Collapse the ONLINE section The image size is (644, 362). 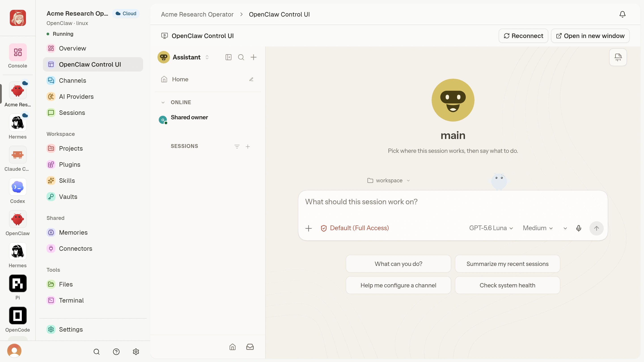[163, 102]
